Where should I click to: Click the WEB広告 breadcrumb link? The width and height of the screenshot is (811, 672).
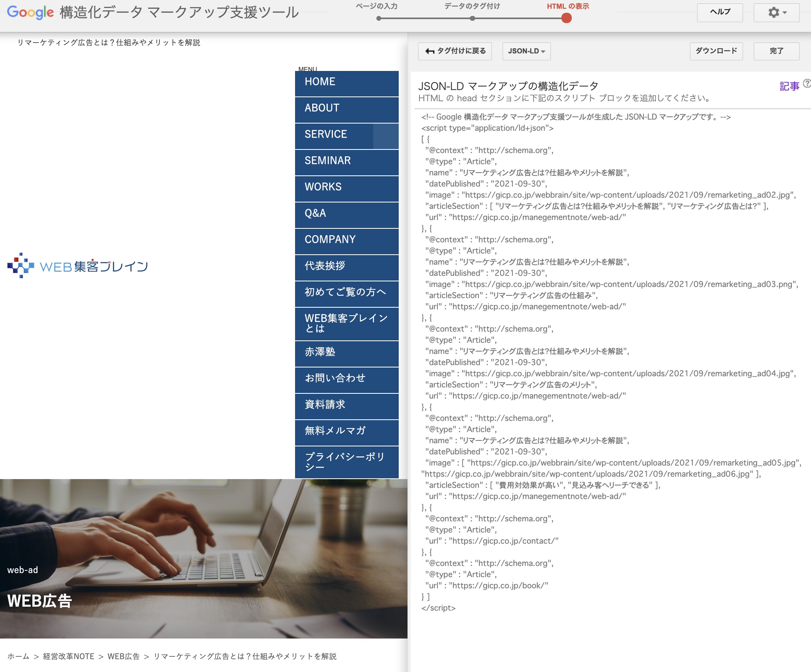124,656
